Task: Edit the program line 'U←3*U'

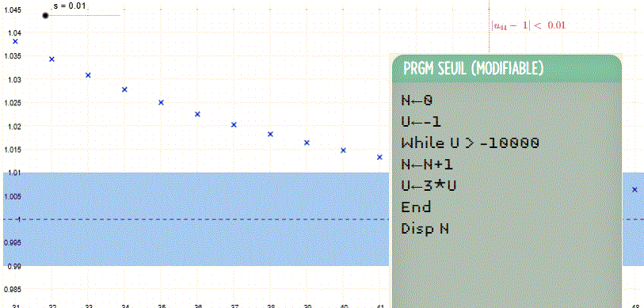Action: tap(429, 185)
